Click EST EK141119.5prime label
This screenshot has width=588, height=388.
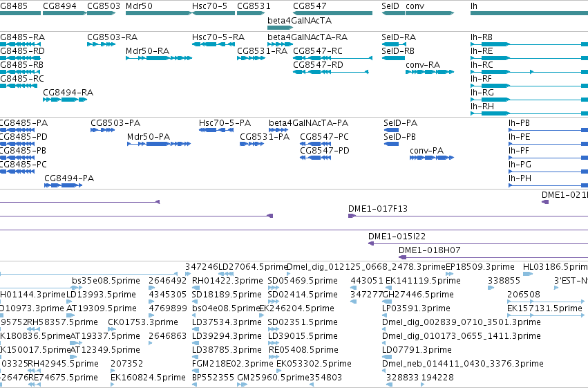pyautogui.click(x=423, y=281)
